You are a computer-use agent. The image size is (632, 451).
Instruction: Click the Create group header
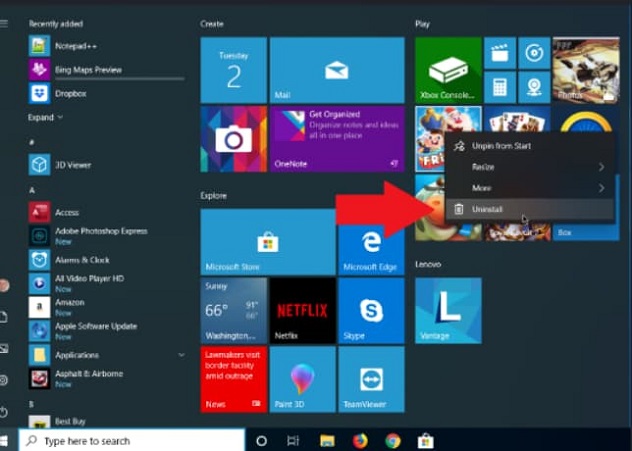coord(212,24)
